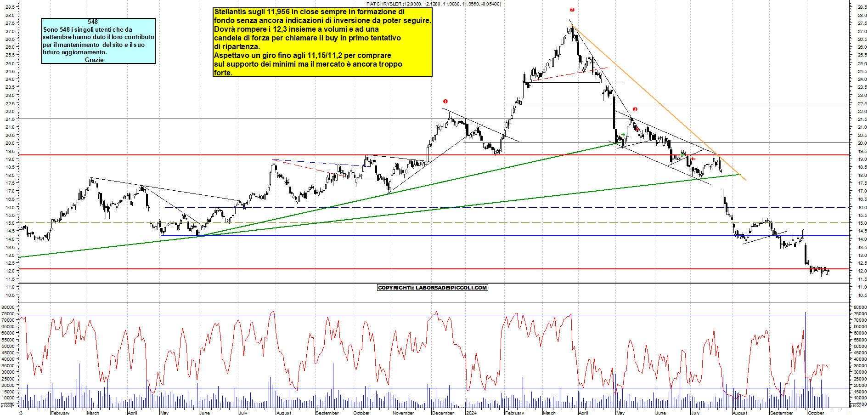Click the COPYRIGHT LABORSADEIPICCOLI.COM label
868x415 pixels.
coord(432,288)
